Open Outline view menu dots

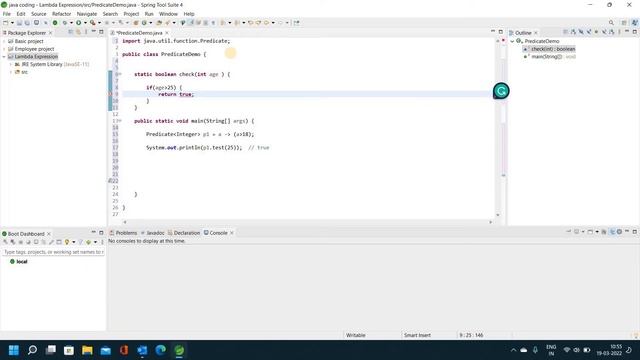click(619, 32)
